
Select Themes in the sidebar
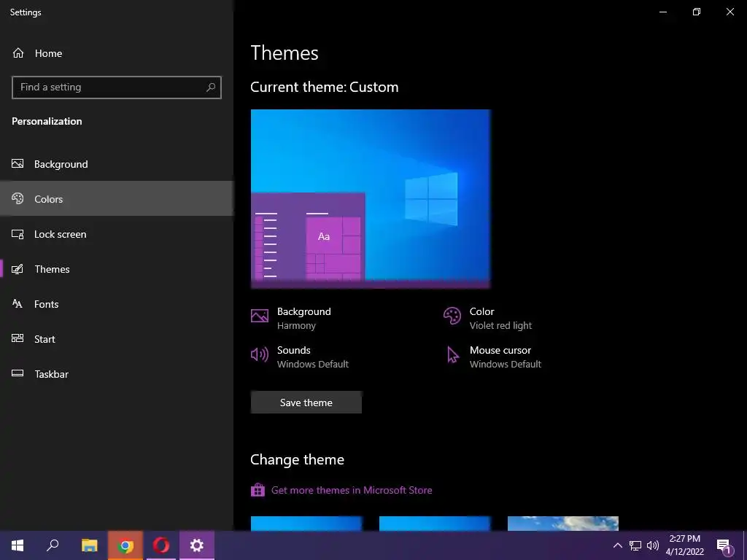pos(117,269)
